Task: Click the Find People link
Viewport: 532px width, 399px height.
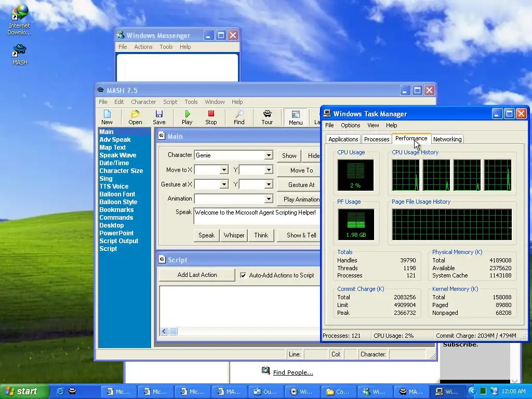Action: click(293, 372)
